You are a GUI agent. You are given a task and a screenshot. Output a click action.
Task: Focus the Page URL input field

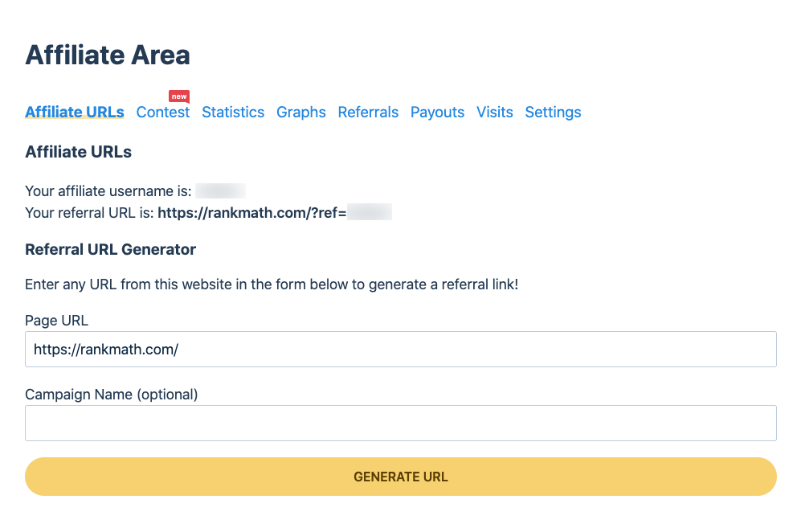pos(401,350)
